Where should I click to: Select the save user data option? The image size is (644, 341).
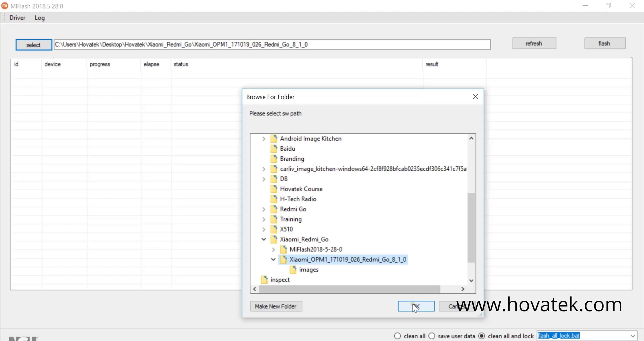tap(433, 336)
